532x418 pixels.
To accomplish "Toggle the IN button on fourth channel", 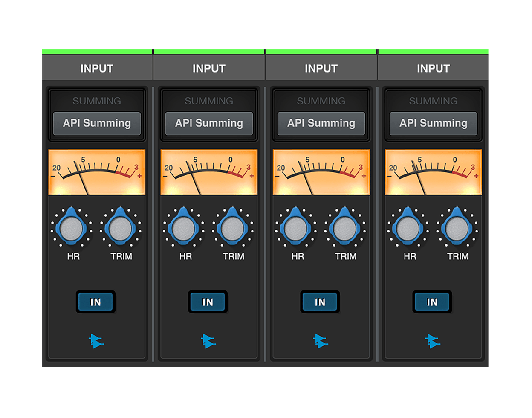I will (432, 302).
